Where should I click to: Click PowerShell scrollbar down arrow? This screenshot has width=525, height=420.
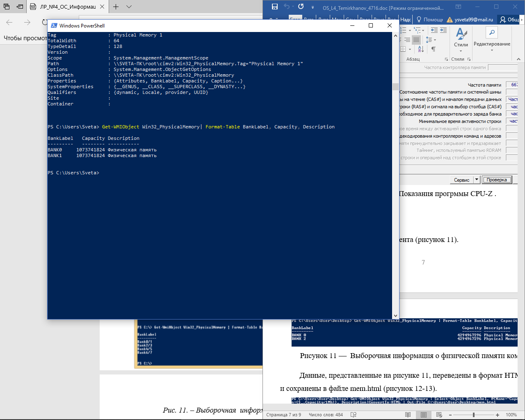(395, 316)
